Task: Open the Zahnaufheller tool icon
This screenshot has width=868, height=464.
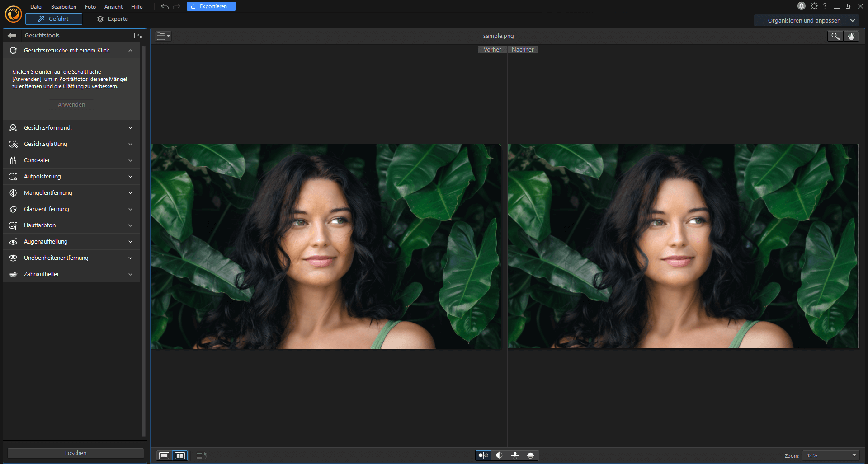Action: pos(14,274)
